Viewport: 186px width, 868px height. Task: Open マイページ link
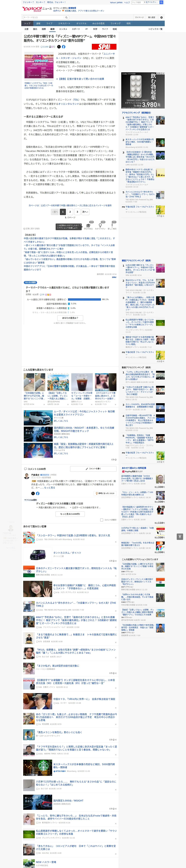click(139, 18)
